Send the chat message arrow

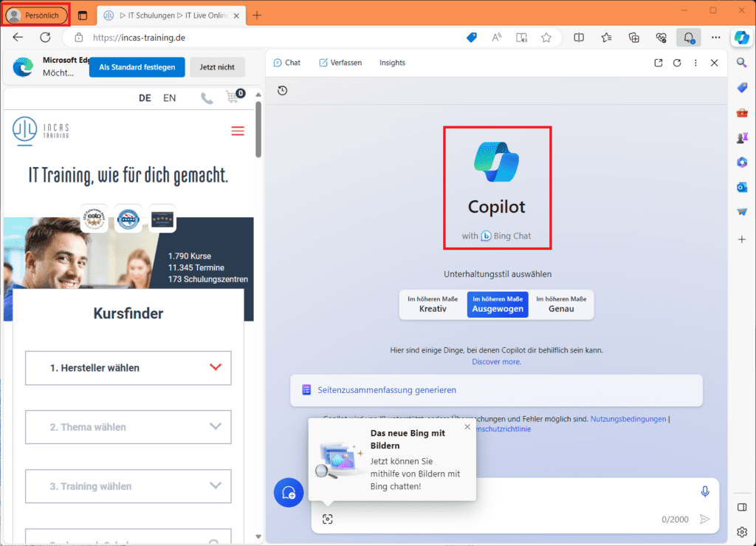(705, 519)
